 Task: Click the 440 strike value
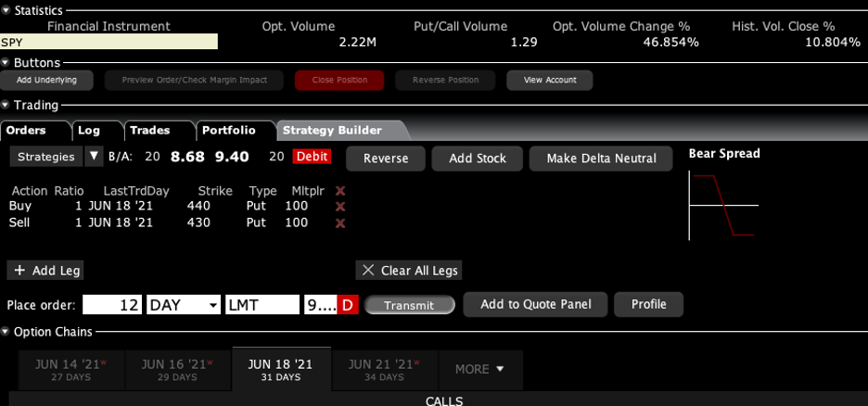coord(198,207)
